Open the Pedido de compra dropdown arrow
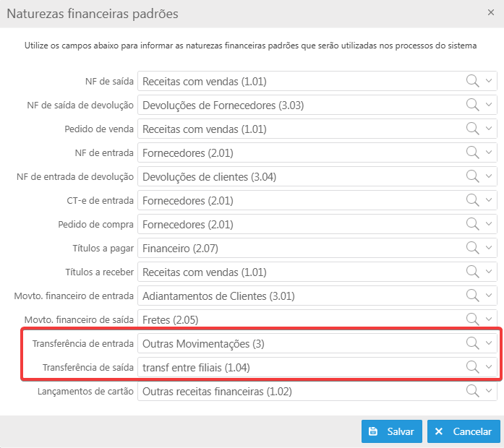 [490, 224]
